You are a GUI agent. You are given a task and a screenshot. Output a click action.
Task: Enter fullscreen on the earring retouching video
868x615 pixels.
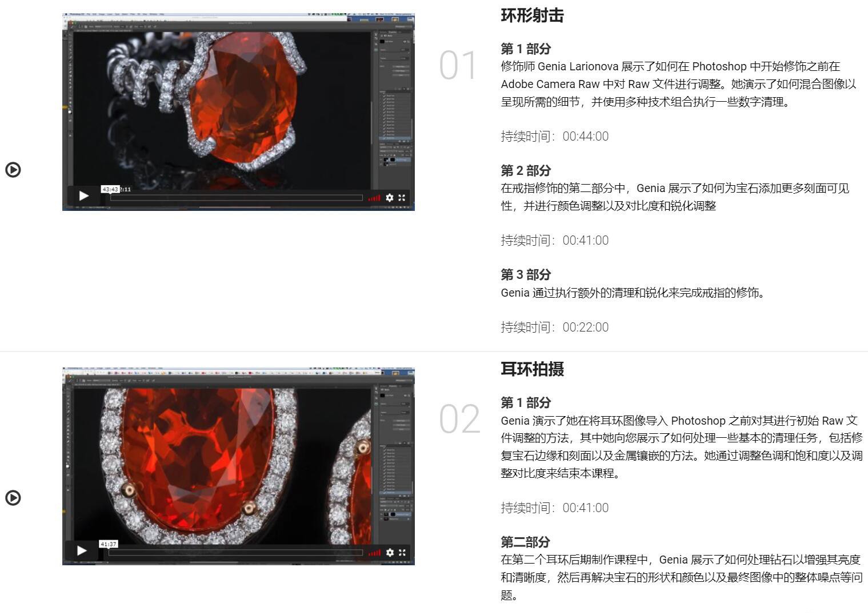[x=403, y=552]
